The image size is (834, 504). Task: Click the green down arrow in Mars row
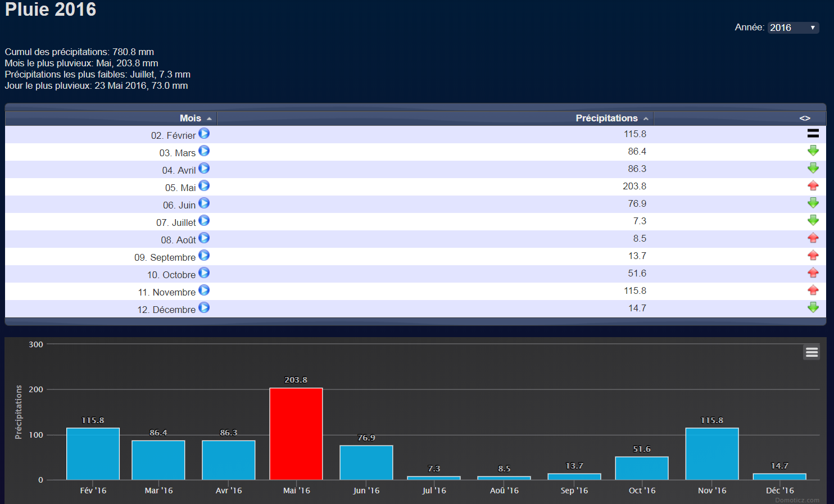pos(813,151)
